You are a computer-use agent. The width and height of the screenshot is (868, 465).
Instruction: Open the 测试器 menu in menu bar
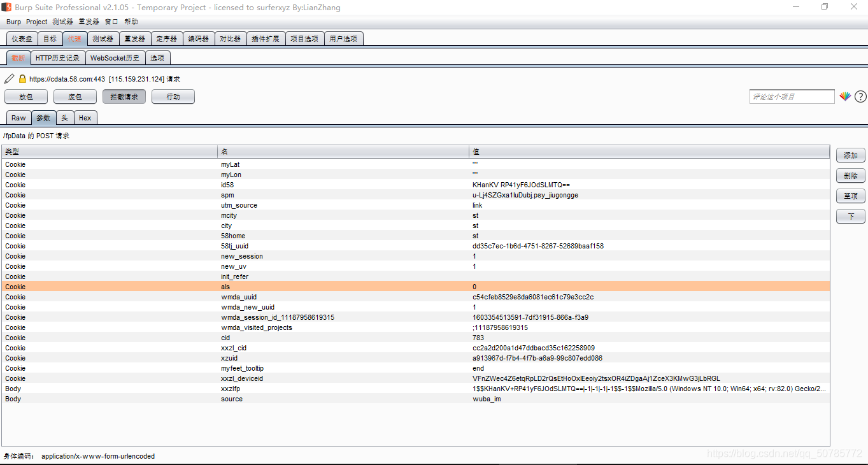[x=62, y=22]
